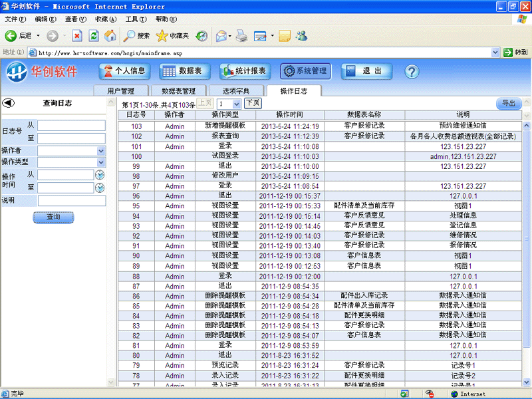Viewport: 532px width, 399px height.
Task: Expand the 操作者 dropdown
Action: (x=101, y=151)
